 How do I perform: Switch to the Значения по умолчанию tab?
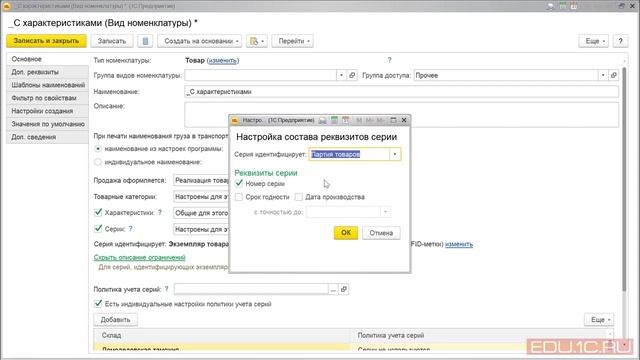(x=47, y=124)
